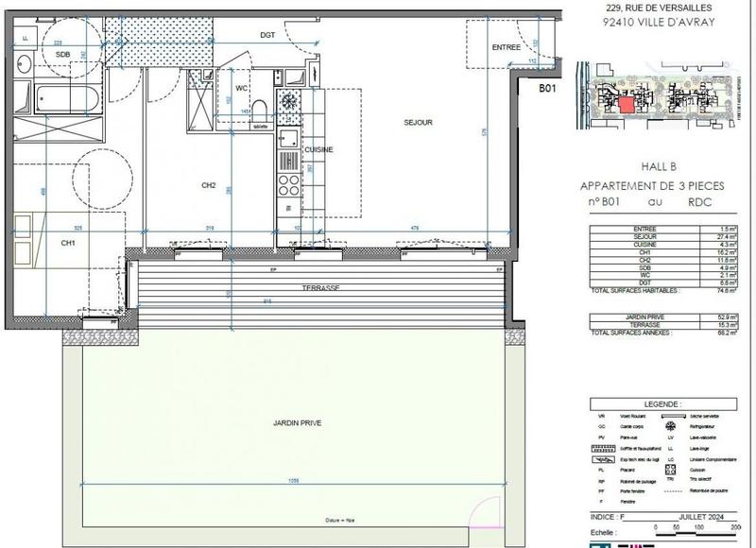The height and width of the screenshot is (548, 756).
Task: Select the CH2 bedroom label
Action: (209, 186)
